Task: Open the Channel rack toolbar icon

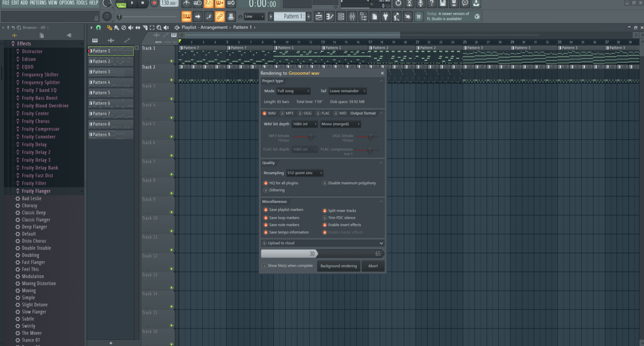Action: [x=341, y=17]
